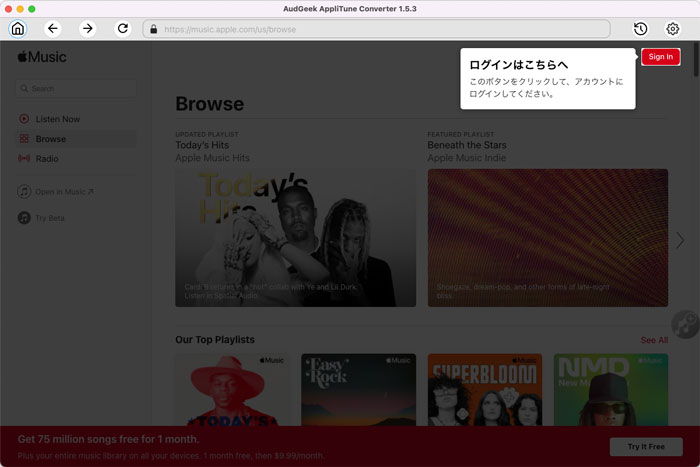Advance carousel with right chevron
Viewport: 700px width, 467px height.
680,240
